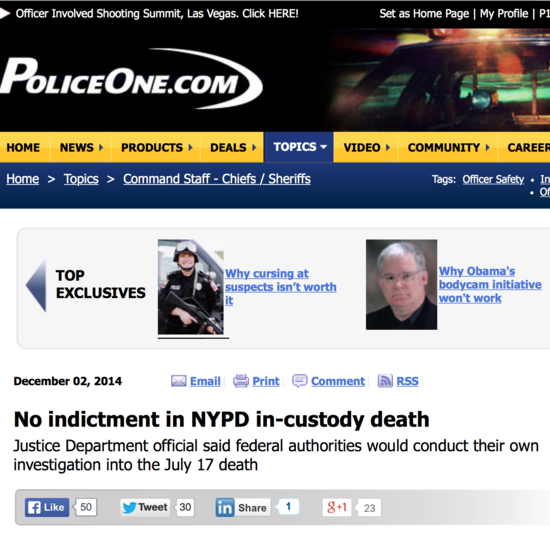
Task: Tweet this article
Action: pyautogui.click(x=145, y=507)
